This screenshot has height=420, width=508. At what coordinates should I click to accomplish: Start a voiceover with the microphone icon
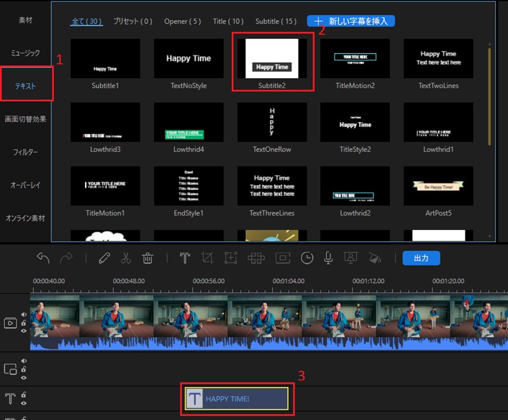[x=328, y=258]
